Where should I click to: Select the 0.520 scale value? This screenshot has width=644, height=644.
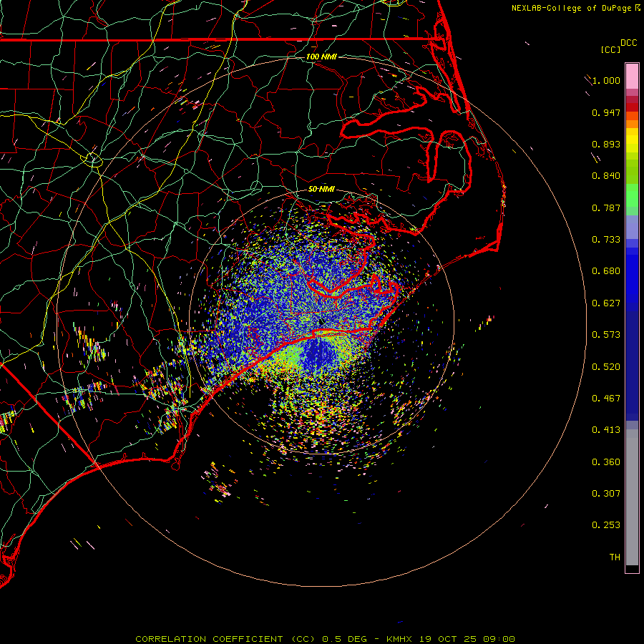click(x=606, y=367)
